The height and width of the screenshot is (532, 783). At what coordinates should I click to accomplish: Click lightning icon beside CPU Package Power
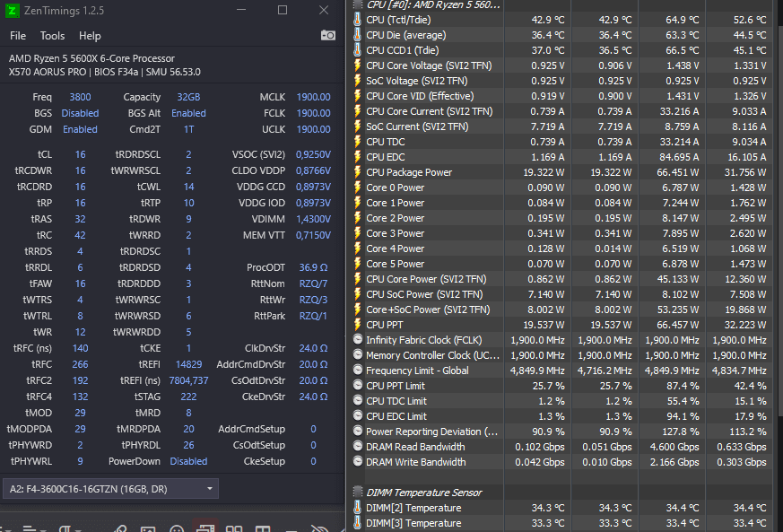[358, 172]
